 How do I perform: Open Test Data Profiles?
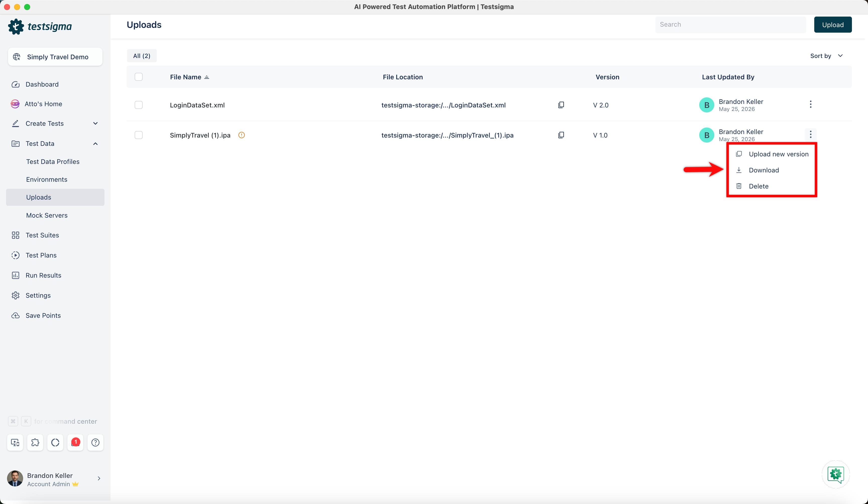[x=53, y=162]
